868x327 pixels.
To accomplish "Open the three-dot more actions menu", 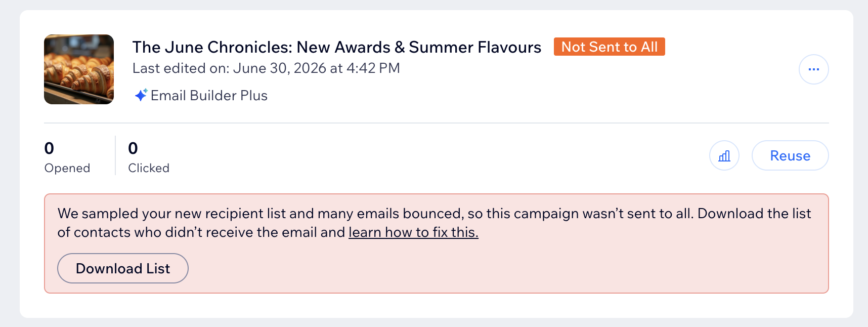I will 813,69.
